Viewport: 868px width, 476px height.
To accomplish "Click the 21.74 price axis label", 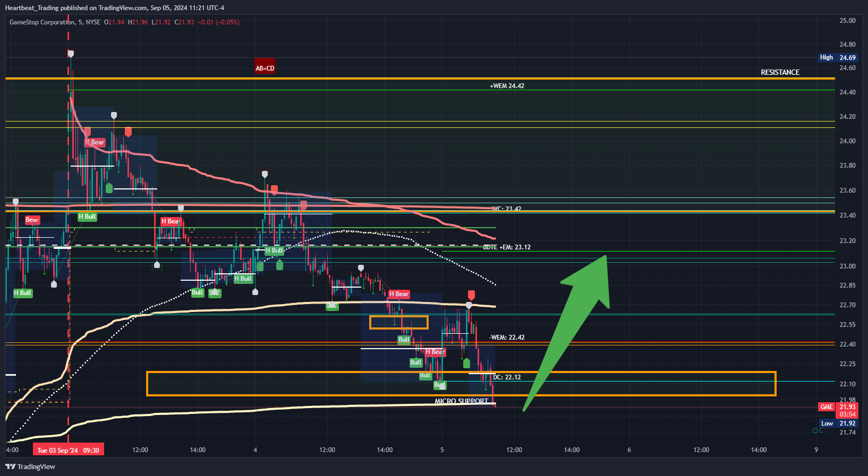I will click(x=847, y=432).
